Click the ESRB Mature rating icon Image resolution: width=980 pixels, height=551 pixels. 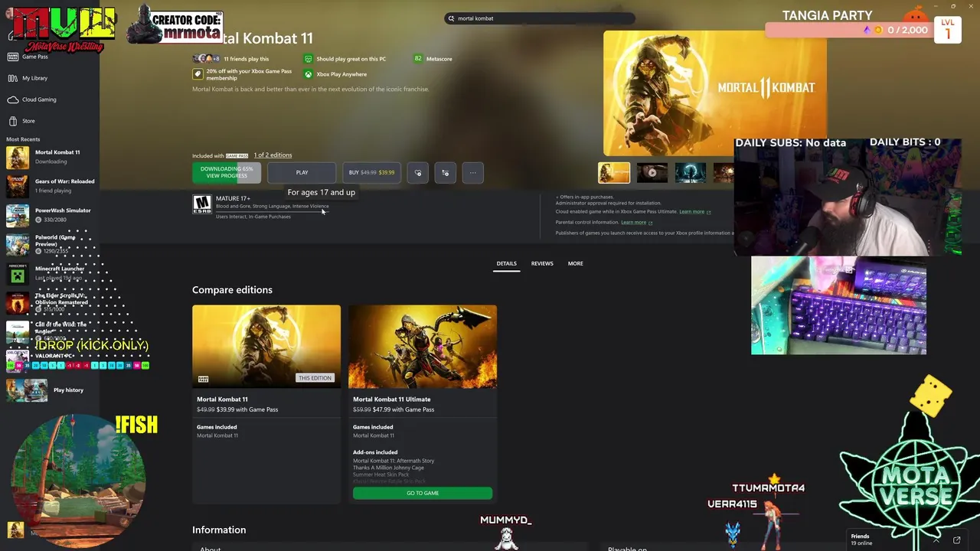tap(202, 204)
